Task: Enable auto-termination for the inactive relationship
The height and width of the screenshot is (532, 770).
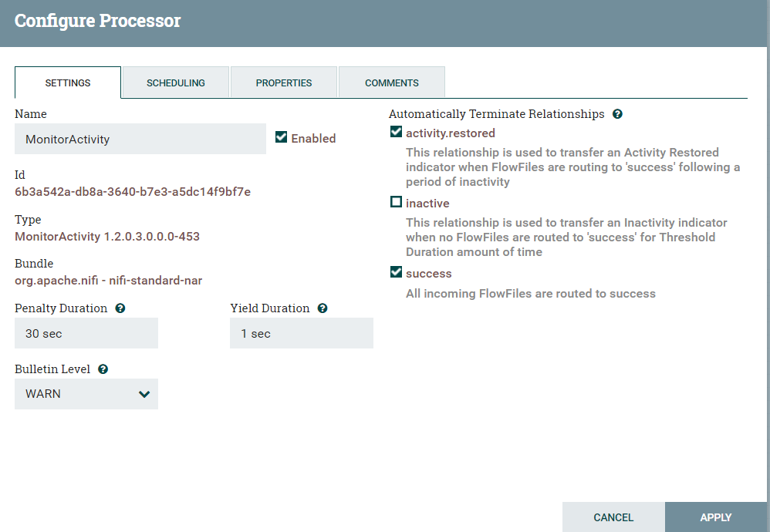Action: [x=396, y=203]
